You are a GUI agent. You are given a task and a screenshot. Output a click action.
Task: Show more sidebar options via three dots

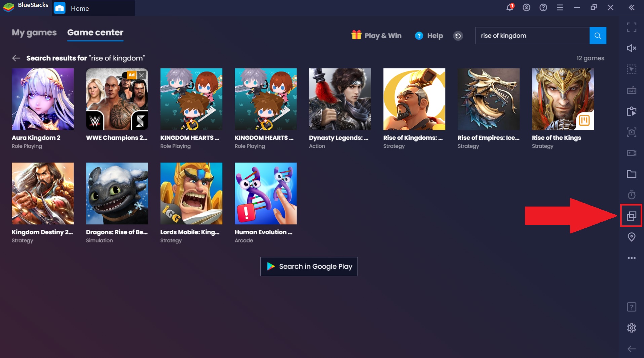point(632,258)
